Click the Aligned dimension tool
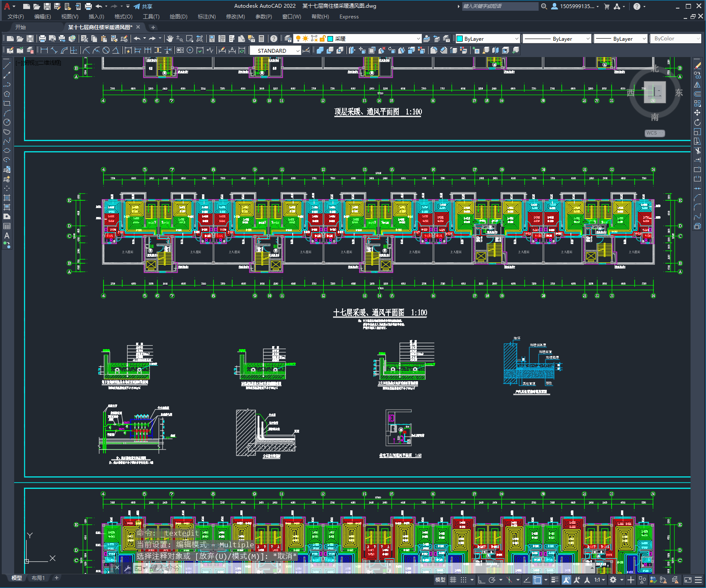Viewport: 706px width, 588px height. click(x=54, y=50)
